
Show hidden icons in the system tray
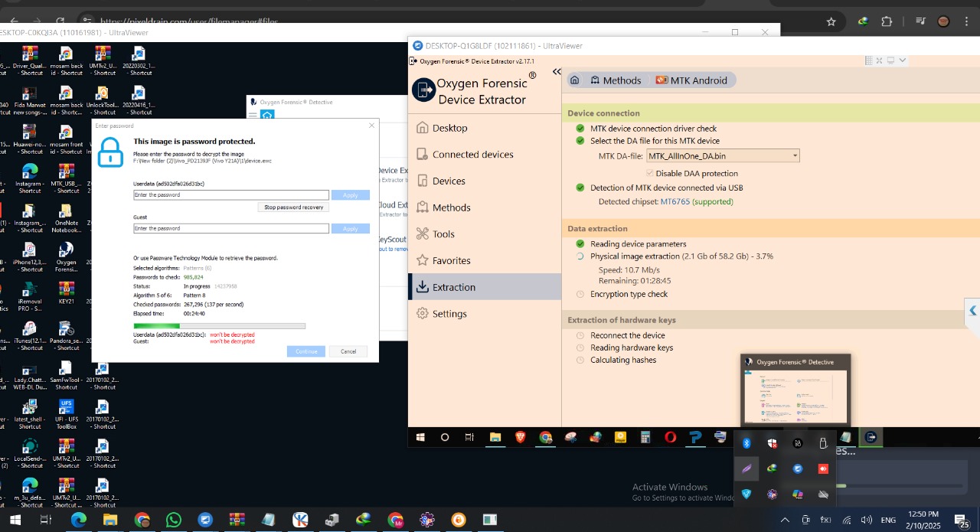click(785, 521)
